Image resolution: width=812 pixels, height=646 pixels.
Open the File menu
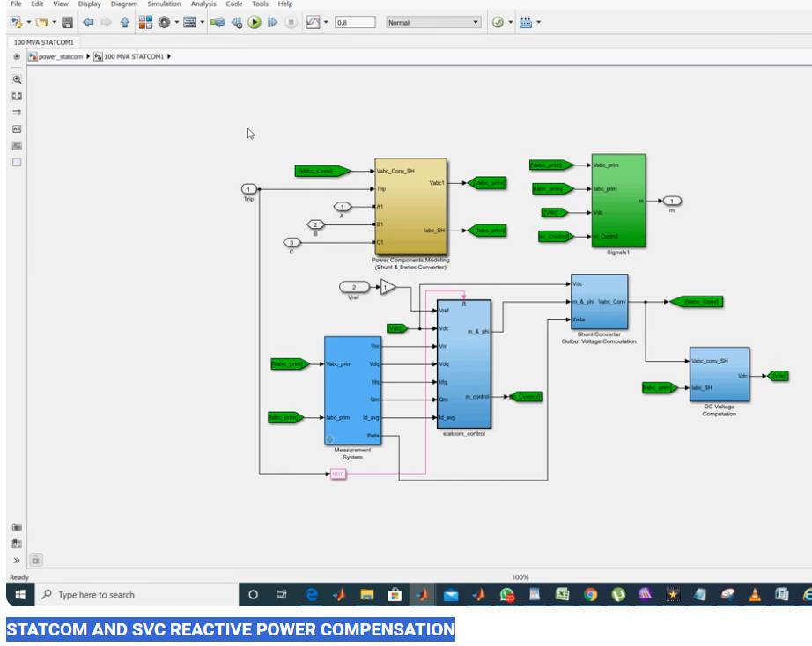(16, 4)
